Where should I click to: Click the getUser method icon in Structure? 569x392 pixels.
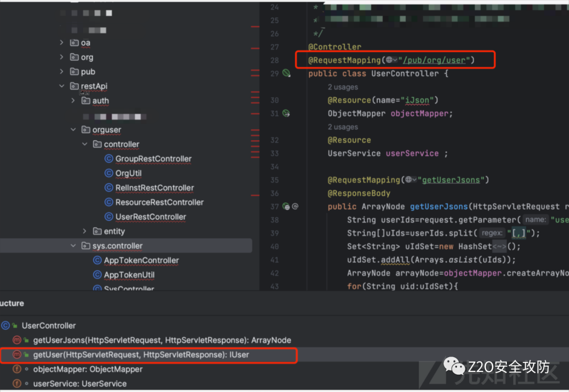[x=17, y=355]
